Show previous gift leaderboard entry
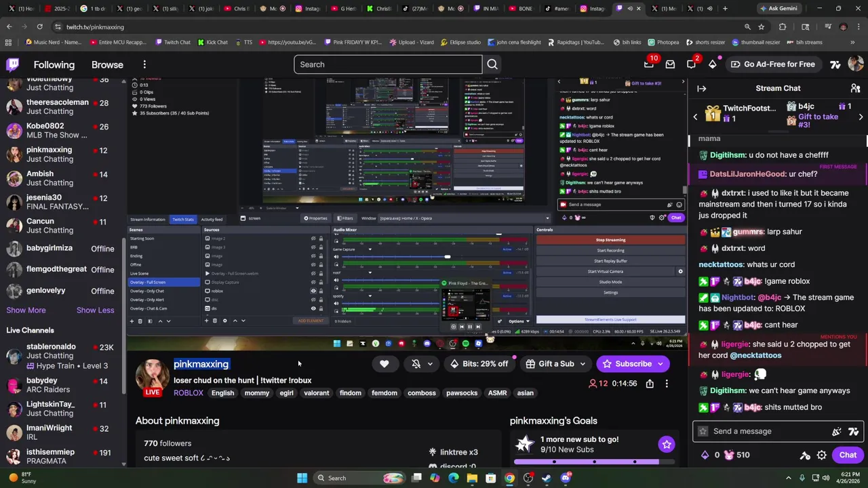 (695, 117)
